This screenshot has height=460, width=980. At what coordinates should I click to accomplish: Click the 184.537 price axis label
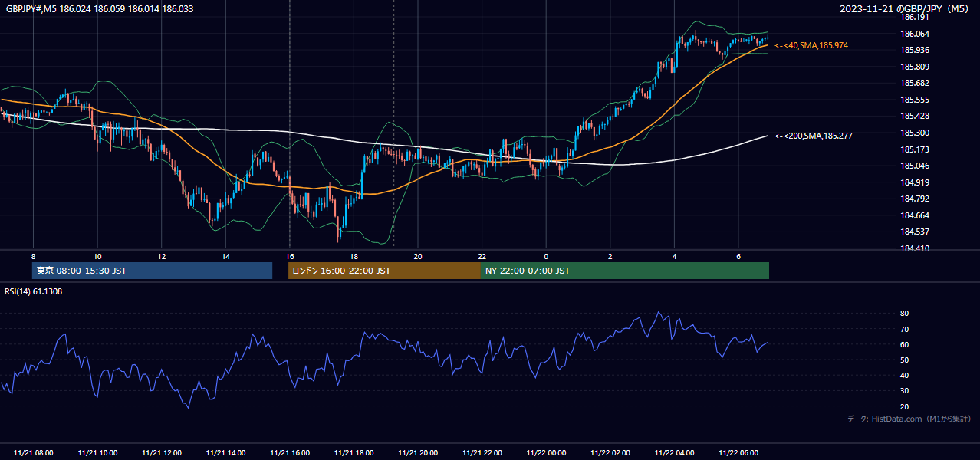coord(914,232)
